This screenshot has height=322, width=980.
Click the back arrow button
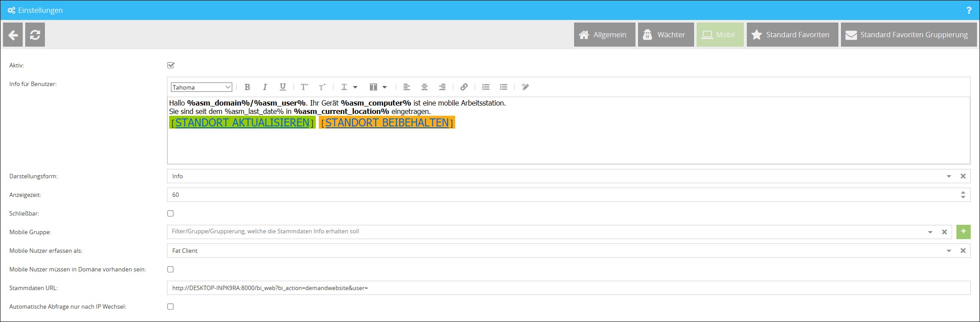[13, 35]
